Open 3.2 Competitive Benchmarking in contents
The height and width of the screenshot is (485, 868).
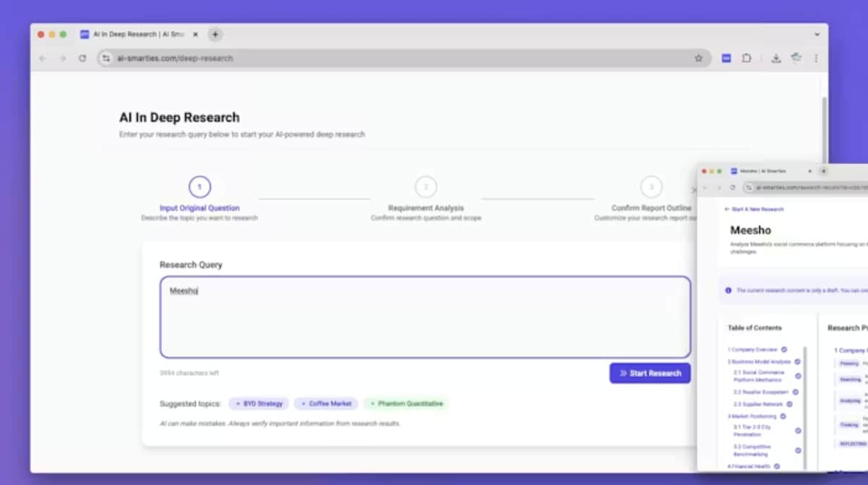(x=752, y=450)
